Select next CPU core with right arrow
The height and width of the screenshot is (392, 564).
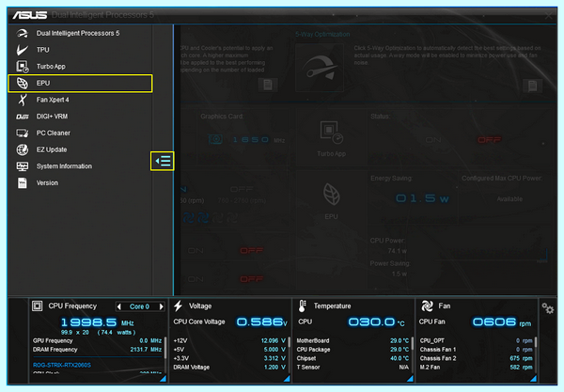(162, 306)
